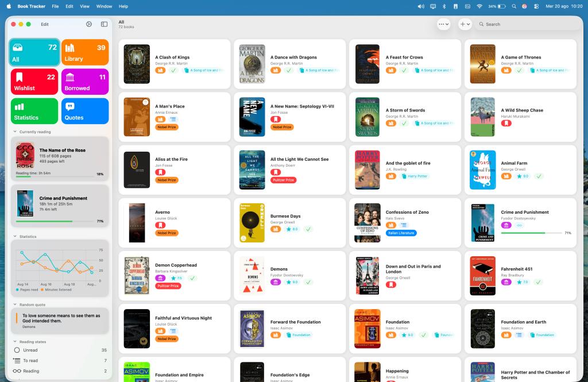588x382 pixels.
Task: Click the sidebar Edit button
Action: 45,24
